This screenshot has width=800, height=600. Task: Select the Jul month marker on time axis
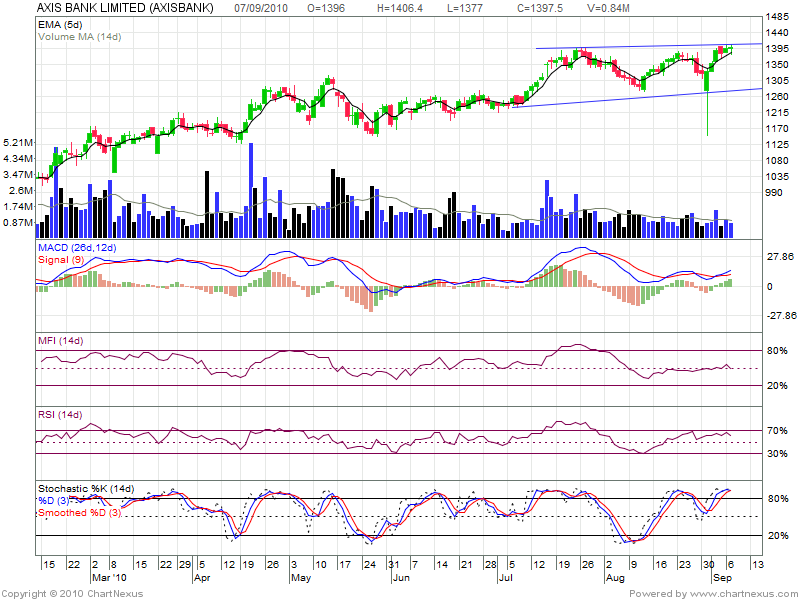click(505, 578)
